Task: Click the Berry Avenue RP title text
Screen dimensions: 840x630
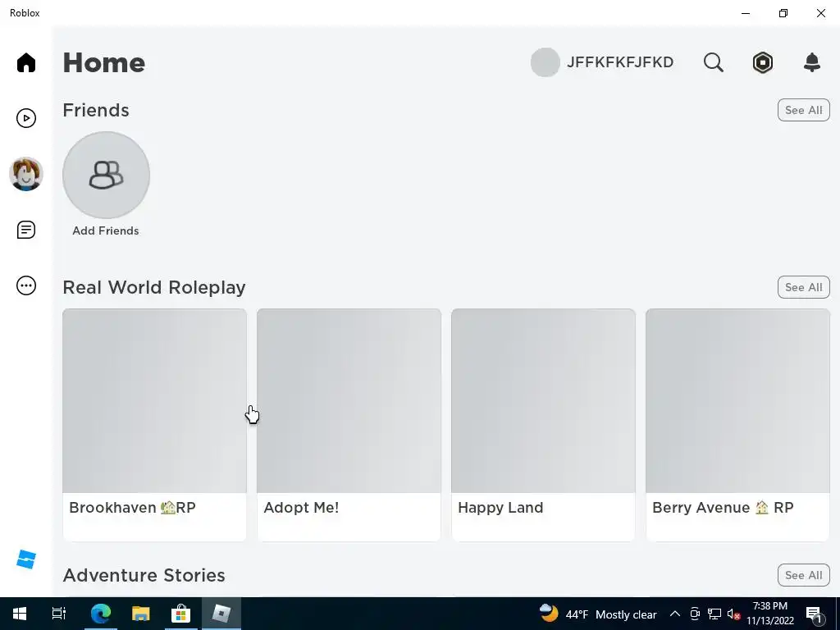Action: (723, 508)
